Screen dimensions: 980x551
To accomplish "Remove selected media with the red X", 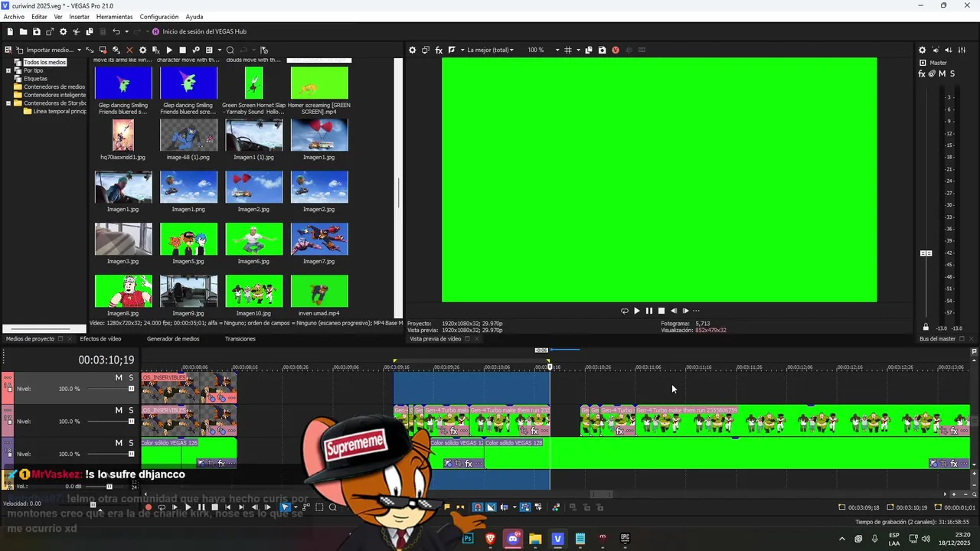I will [129, 50].
